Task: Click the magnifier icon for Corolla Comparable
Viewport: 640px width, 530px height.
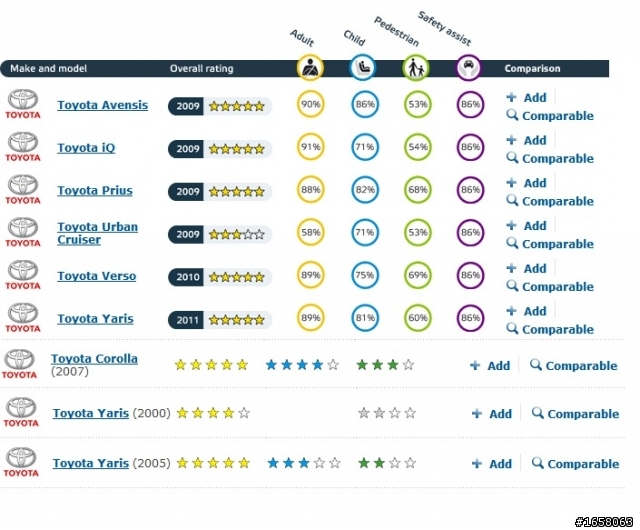Action: tap(536, 365)
